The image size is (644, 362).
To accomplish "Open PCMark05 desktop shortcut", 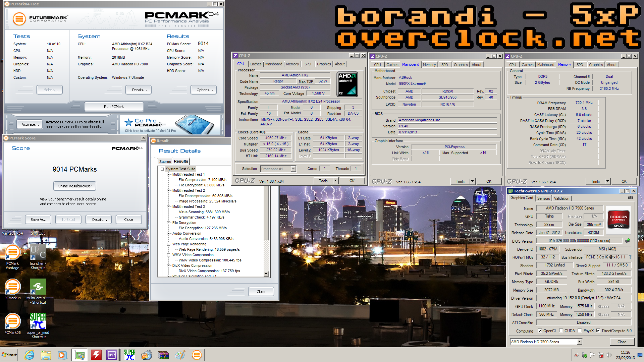I will tap(13, 324).
